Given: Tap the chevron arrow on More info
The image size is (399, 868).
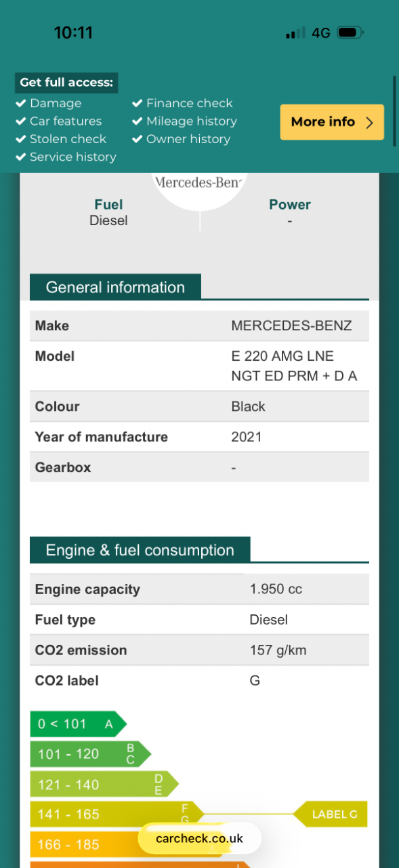Looking at the screenshot, I should click(x=369, y=122).
